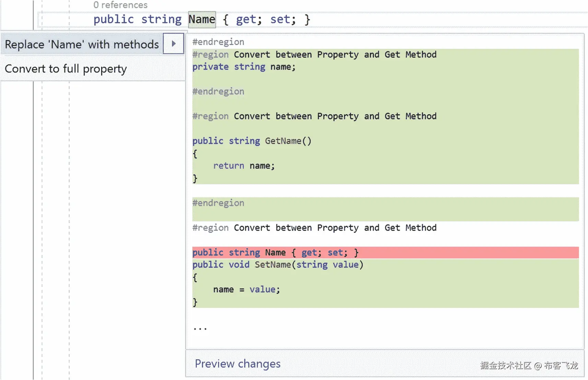Expand submenu arrow beside Replace 'Name' with methods
This screenshot has height=380, width=588.
[x=173, y=44]
